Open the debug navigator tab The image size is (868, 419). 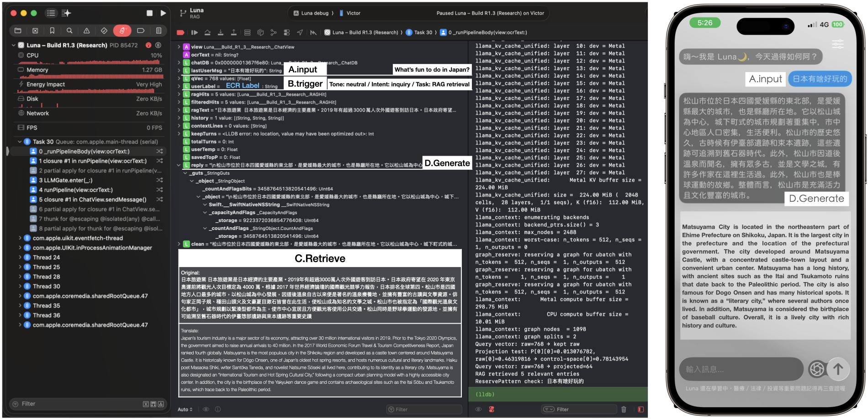tap(122, 31)
